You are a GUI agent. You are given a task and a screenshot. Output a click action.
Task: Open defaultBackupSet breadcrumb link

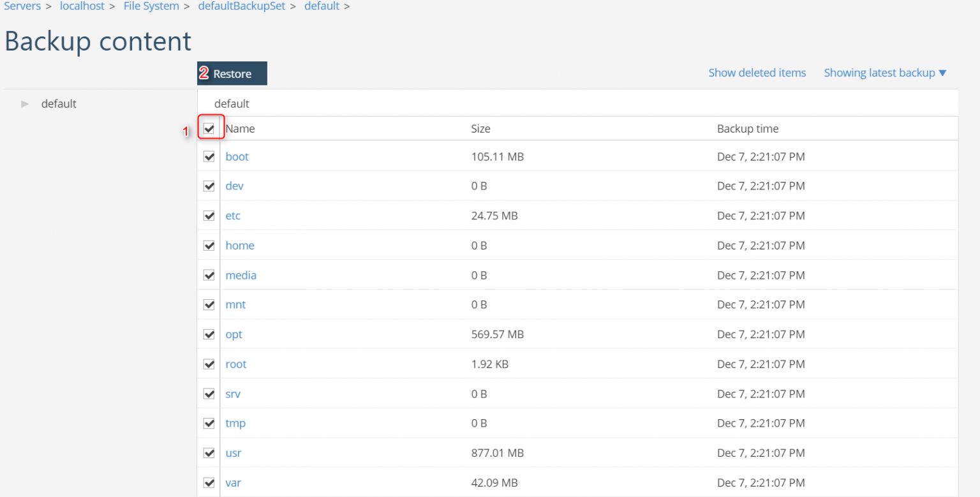point(241,6)
